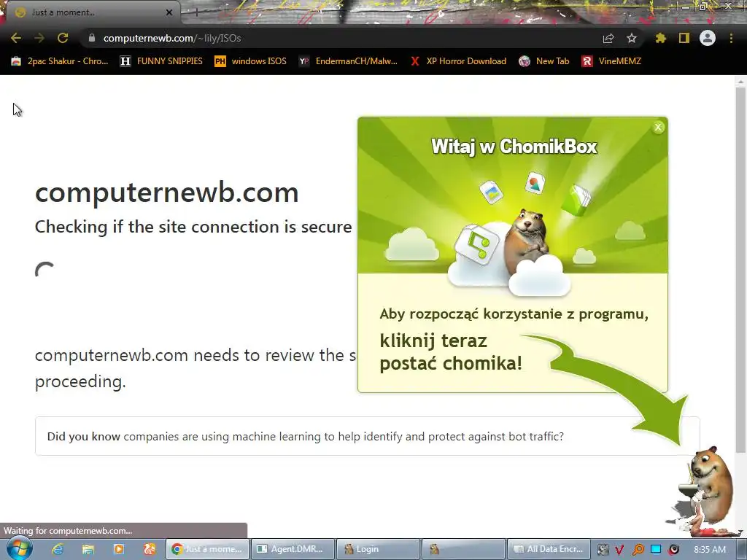The width and height of the screenshot is (747, 560).
Task: Click the 8:35 AM taskbar clock
Action: tap(709, 549)
